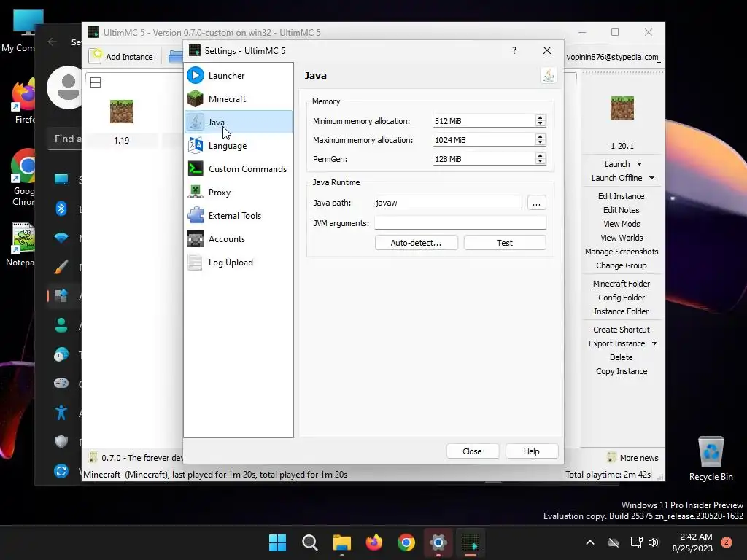Expand the Launch dropdown arrow
The height and width of the screenshot is (560, 747).
tap(639, 164)
